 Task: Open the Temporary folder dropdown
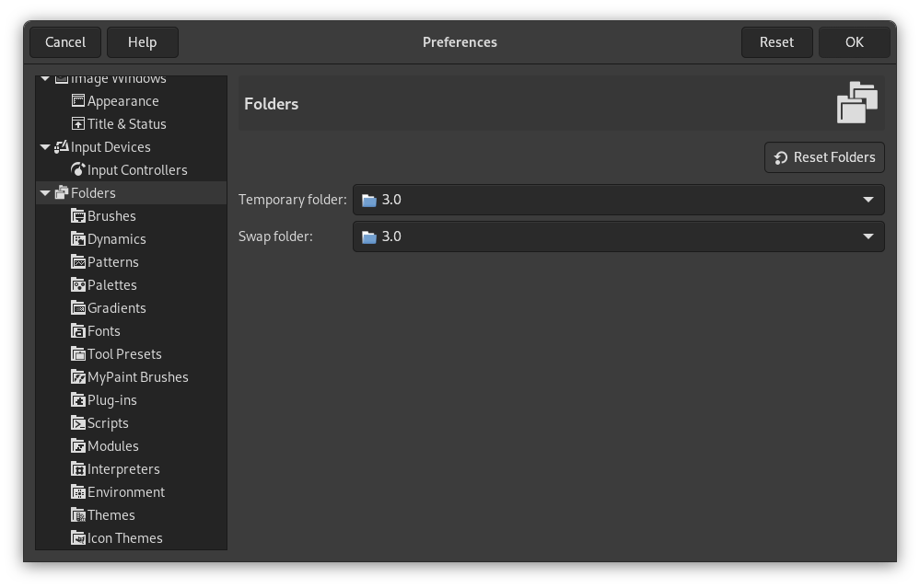pyautogui.click(x=867, y=200)
